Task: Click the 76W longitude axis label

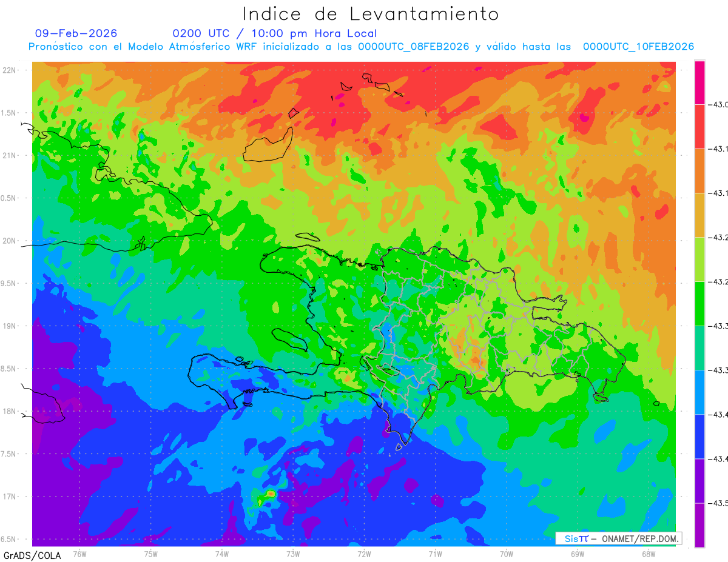Action: point(79,554)
